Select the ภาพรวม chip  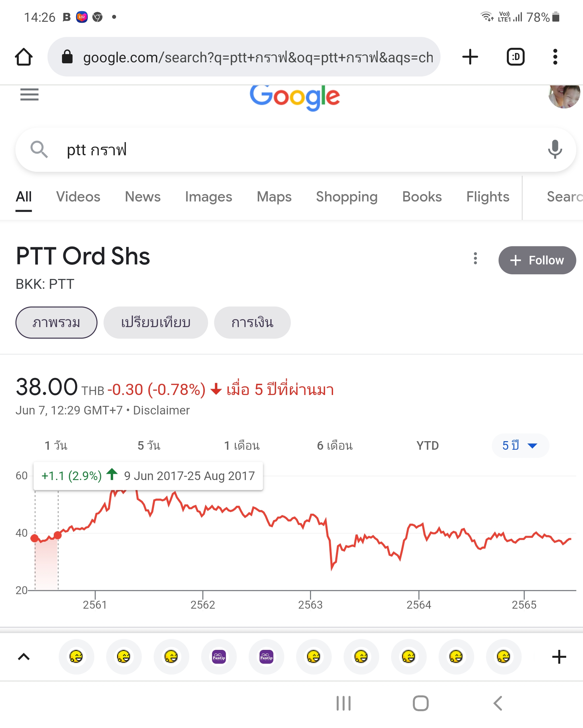(56, 322)
